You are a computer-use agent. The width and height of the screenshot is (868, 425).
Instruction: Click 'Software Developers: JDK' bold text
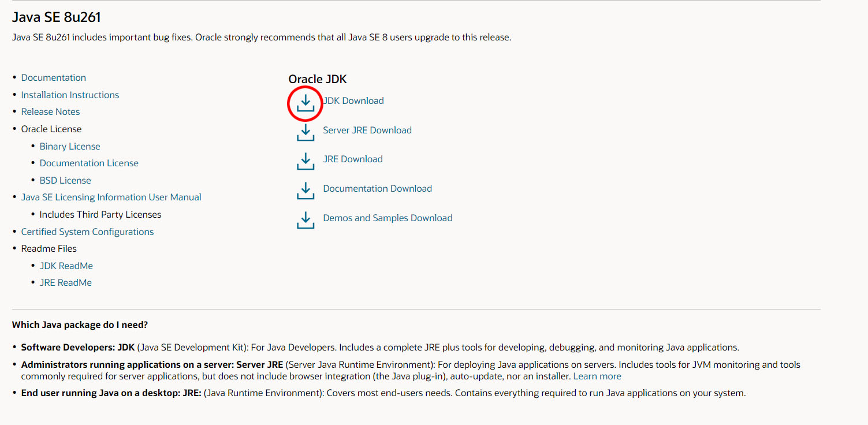tap(78, 348)
